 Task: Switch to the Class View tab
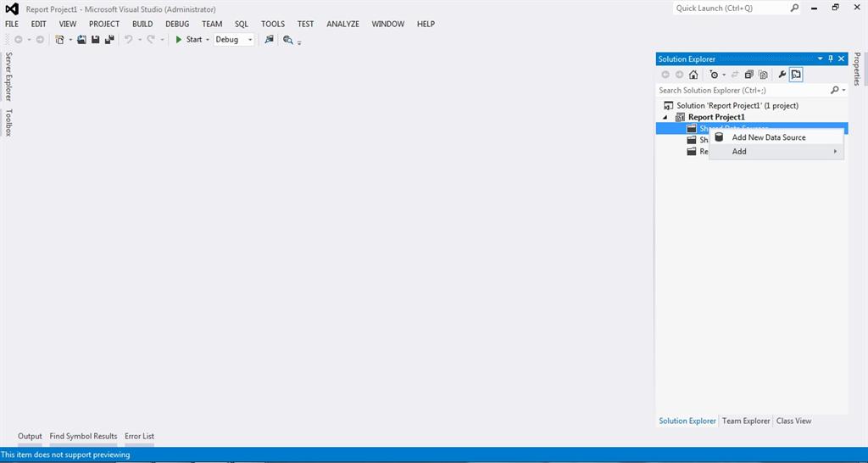793,421
